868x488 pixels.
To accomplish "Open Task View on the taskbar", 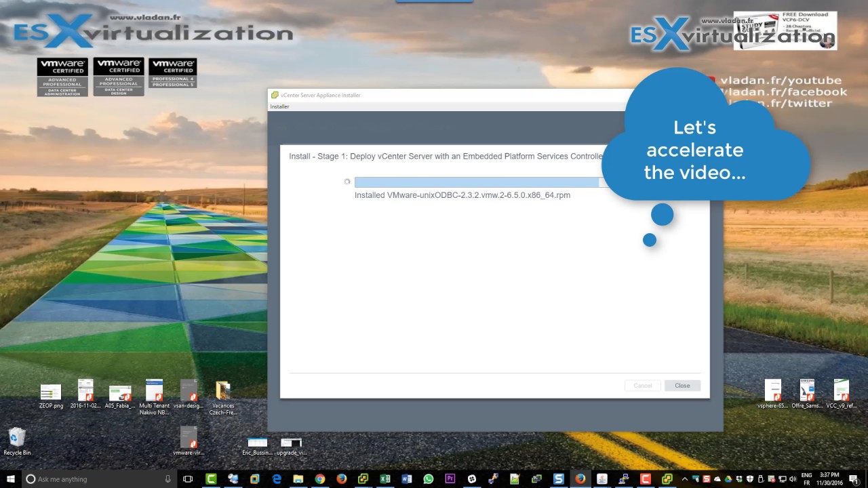I will point(188,479).
